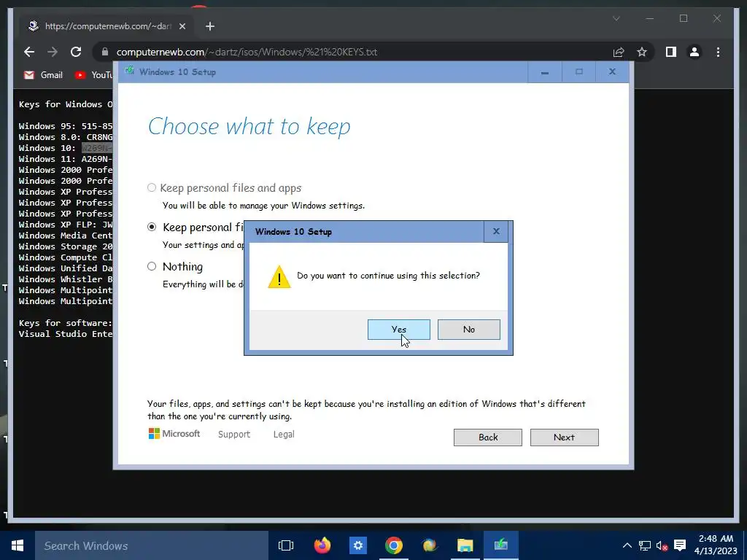This screenshot has height=560, width=747.
Task: Open a new Chrome tab
Action: 210,26
